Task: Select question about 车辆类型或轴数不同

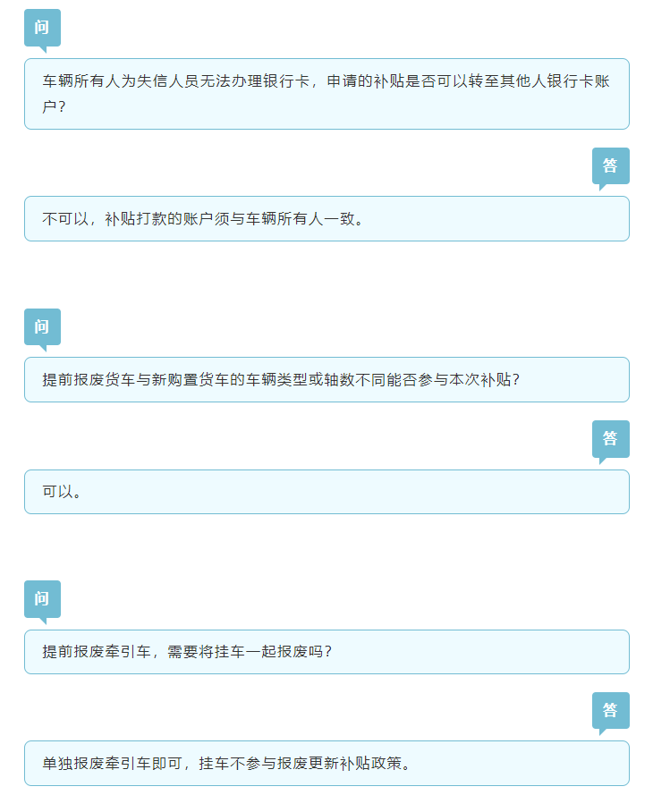Action: click(326, 379)
